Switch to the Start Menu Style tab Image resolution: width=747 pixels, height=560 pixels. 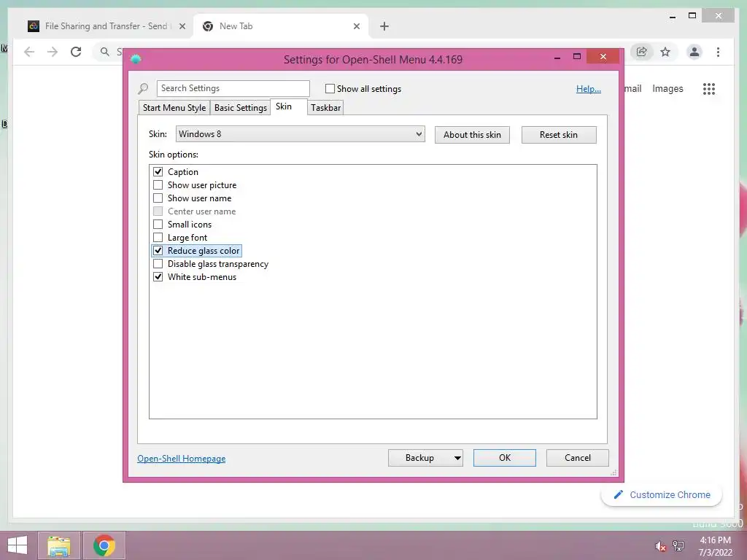coord(174,108)
